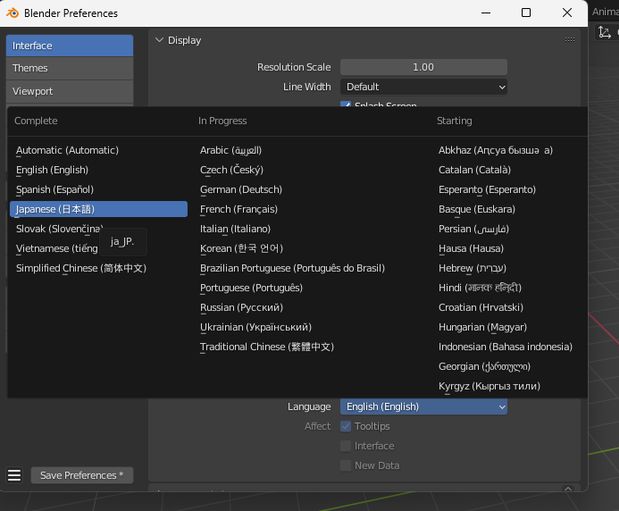This screenshot has width=619, height=511.
Task: Close the Blender Preferences window
Action: (567, 13)
